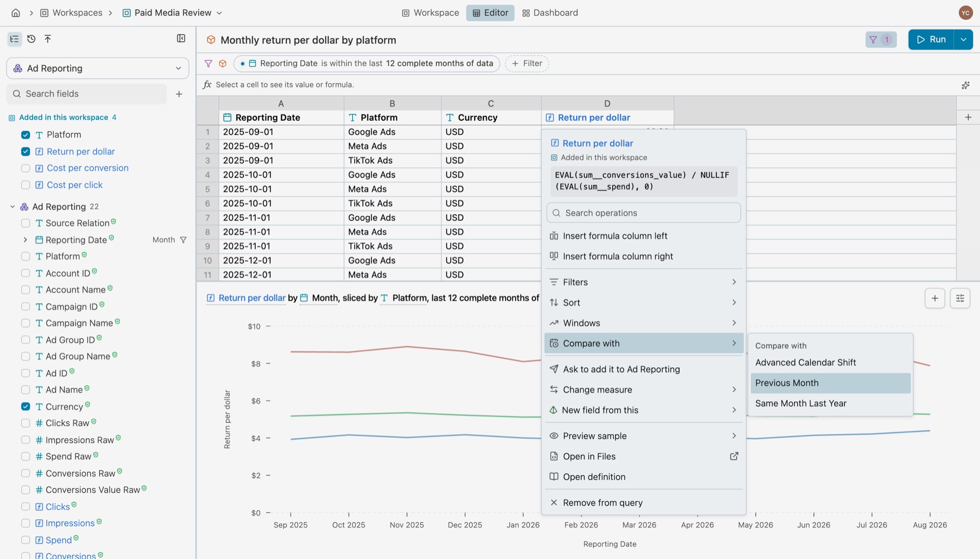Click the Month granularity label on Reporting Date
980x559 pixels.
[163, 240]
